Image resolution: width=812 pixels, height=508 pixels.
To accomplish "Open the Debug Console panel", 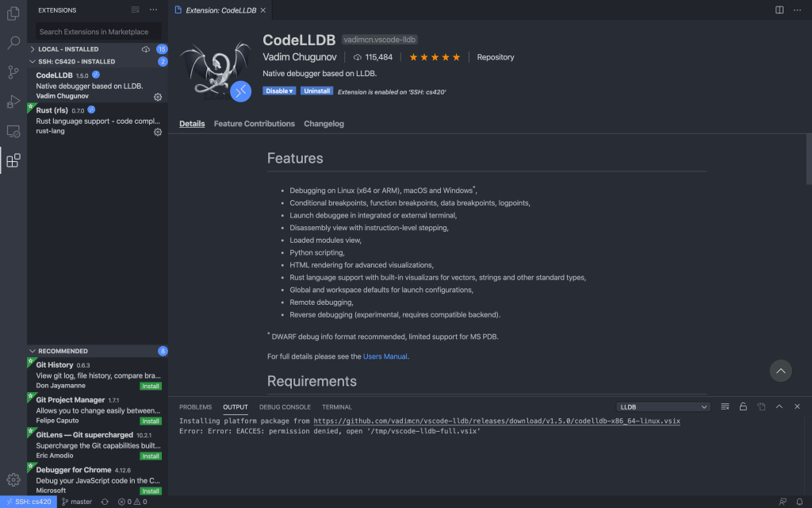I will 285,406.
